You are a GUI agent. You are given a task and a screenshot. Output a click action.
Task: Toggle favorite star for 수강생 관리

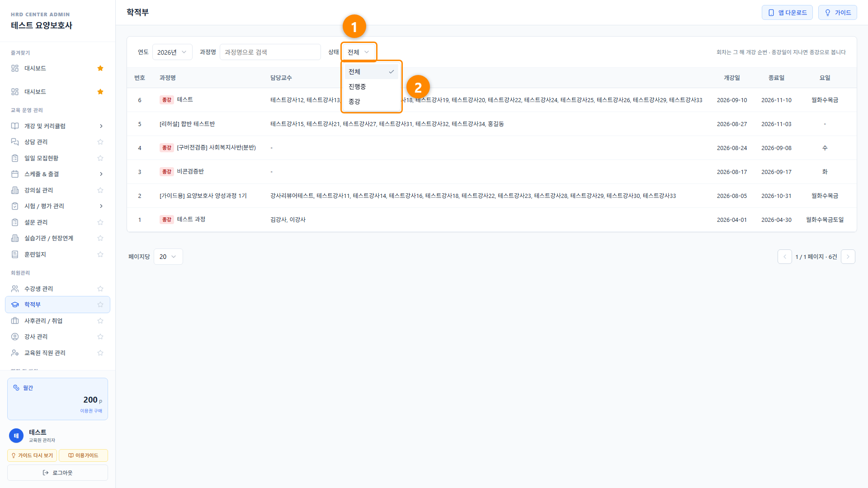tap(100, 289)
